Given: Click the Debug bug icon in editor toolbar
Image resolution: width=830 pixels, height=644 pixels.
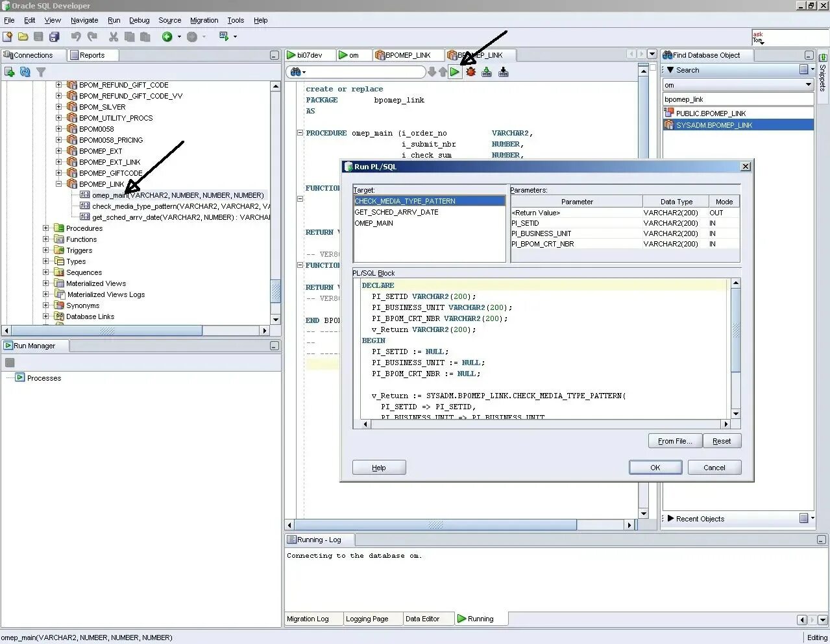Looking at the screenshot, I should pyautogui.click(x=470, y=72).
